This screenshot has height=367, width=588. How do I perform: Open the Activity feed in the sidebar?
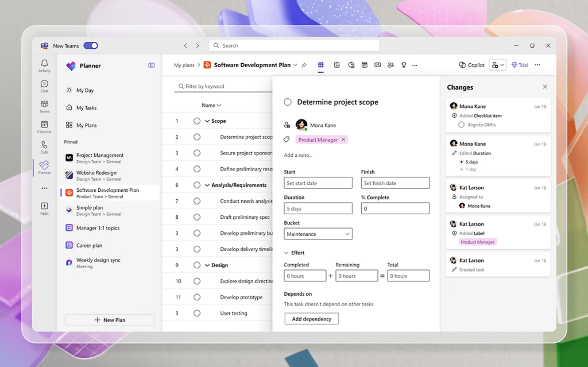click(x=44, y=65)
